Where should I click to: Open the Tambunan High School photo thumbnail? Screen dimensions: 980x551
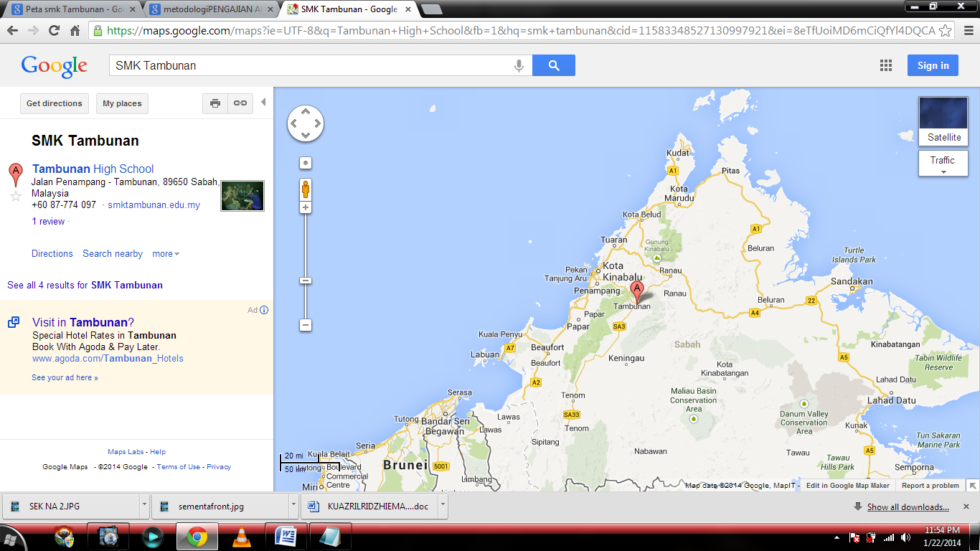tap(242, 196)
